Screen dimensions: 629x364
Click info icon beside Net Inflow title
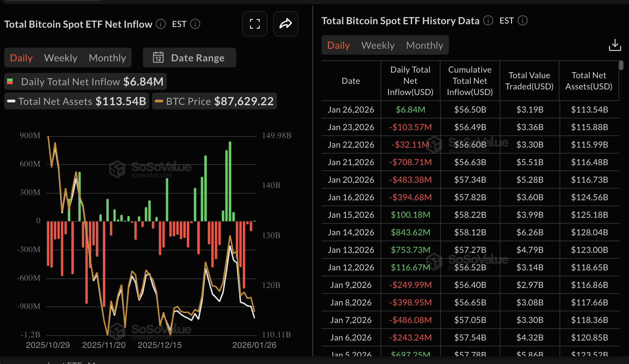coord(161,24)
